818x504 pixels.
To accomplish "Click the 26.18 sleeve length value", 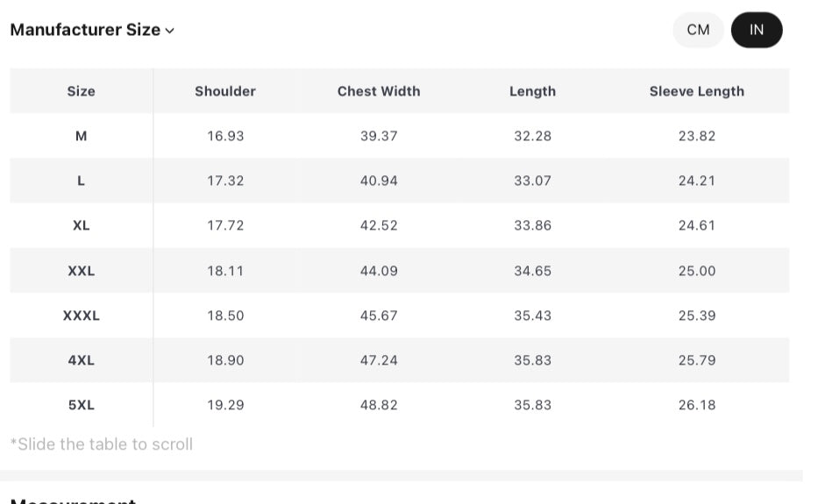I will click(696, 405).
